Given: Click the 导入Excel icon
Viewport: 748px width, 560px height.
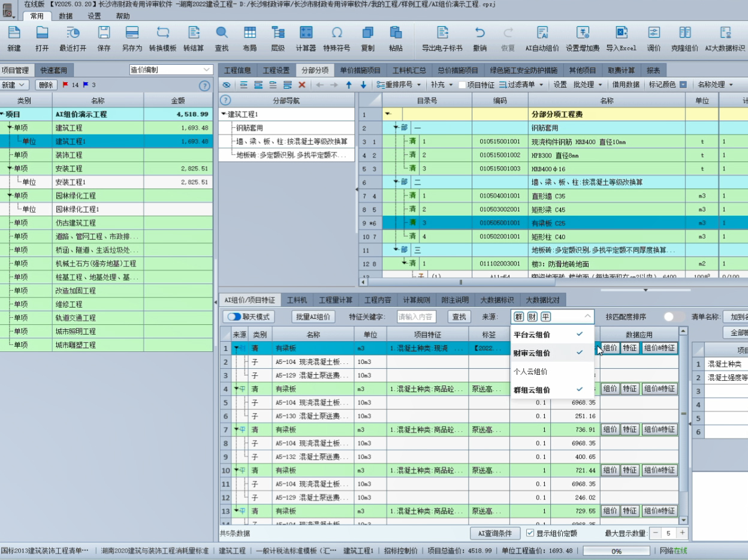Looking at the screenshot, I should pyautogui.click(x=621, y=38).
